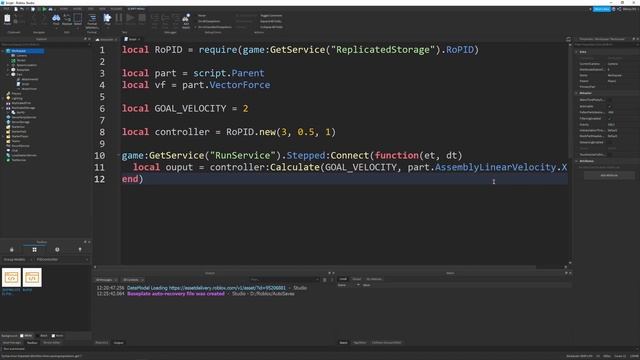Viewport: 640px width, 360px height.
Task: Select the Lighting service in Explorer
Action: point(17,98)
